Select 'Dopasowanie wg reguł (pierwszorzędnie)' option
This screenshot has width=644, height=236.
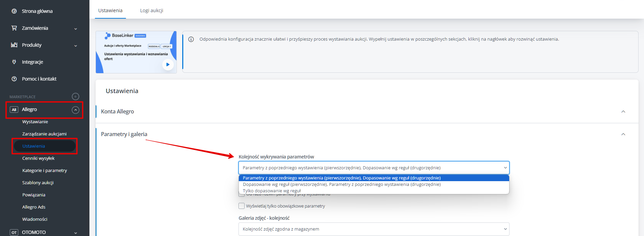[x=374, y=184]
